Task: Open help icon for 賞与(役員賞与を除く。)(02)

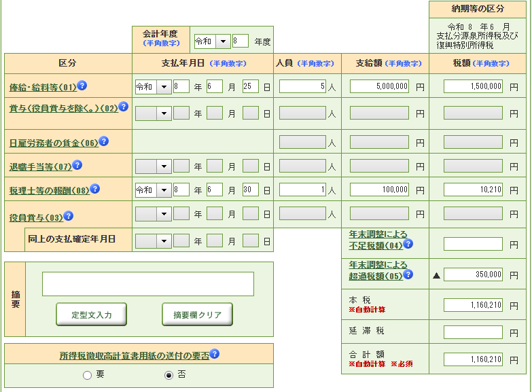Action: tap(124, 106)
